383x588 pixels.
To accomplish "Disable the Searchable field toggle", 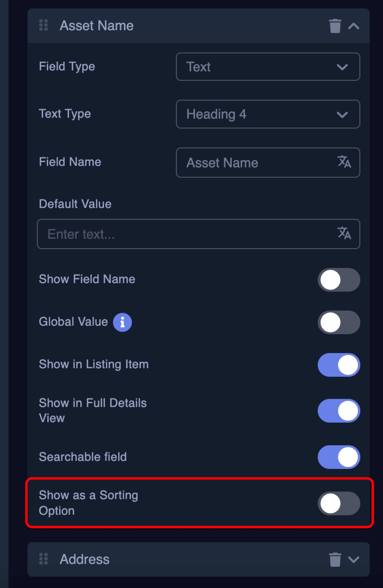I will tap(339, 457).
